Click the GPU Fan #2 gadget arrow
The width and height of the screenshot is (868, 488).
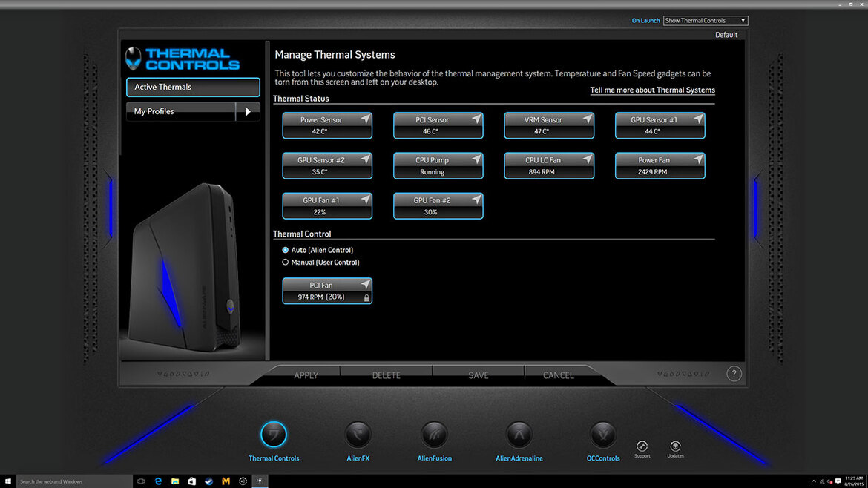tap(476, 200)
